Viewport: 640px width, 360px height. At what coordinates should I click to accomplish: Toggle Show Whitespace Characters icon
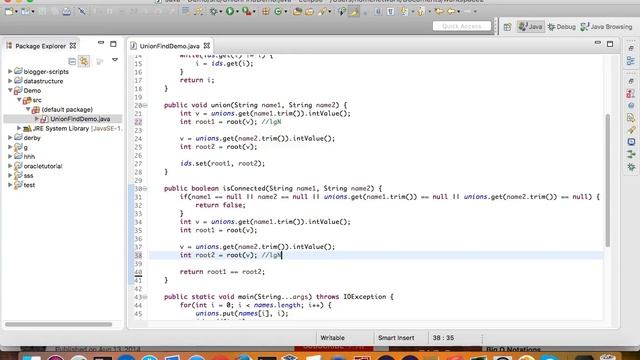point(390,12)
